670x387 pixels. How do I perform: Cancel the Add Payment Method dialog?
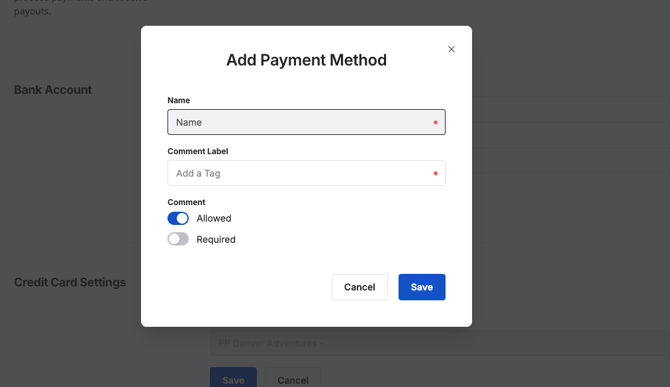(x=359, y=287)
